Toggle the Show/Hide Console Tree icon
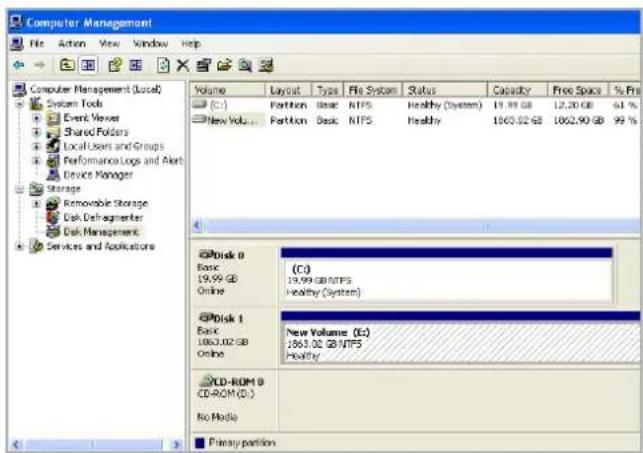643x453 pixels. [x=88, y=65]
